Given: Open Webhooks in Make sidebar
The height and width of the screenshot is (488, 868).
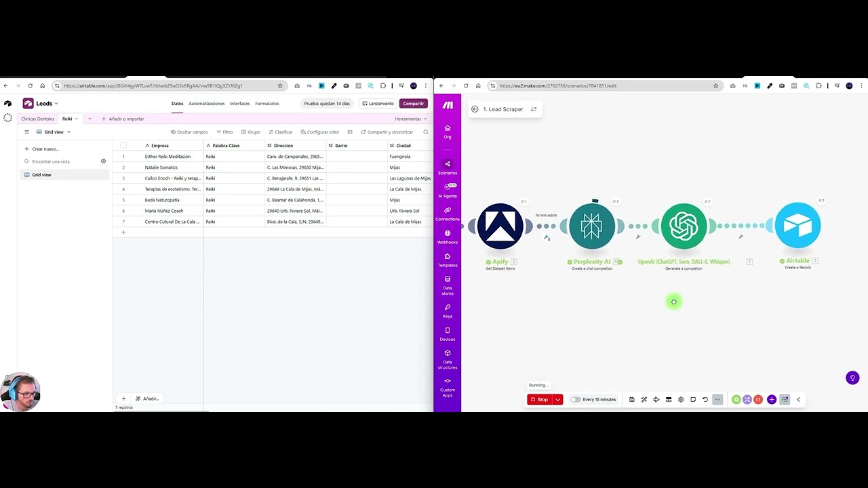Looking at the screenshot, I should (x=447, y=237).
